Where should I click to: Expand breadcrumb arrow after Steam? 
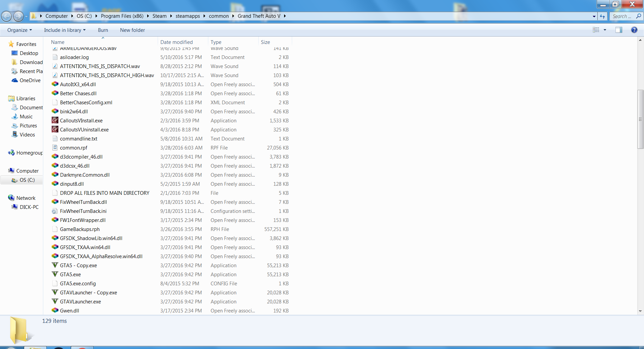[171, 16]
